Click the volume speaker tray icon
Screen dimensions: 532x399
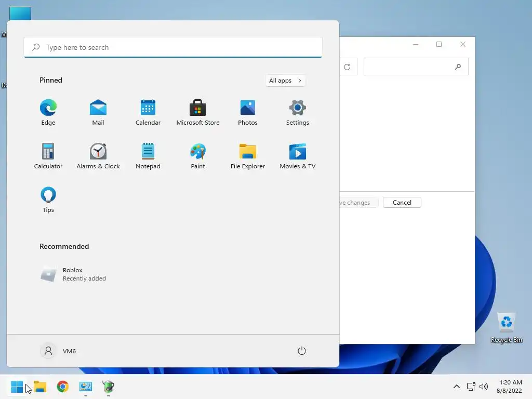484,387
